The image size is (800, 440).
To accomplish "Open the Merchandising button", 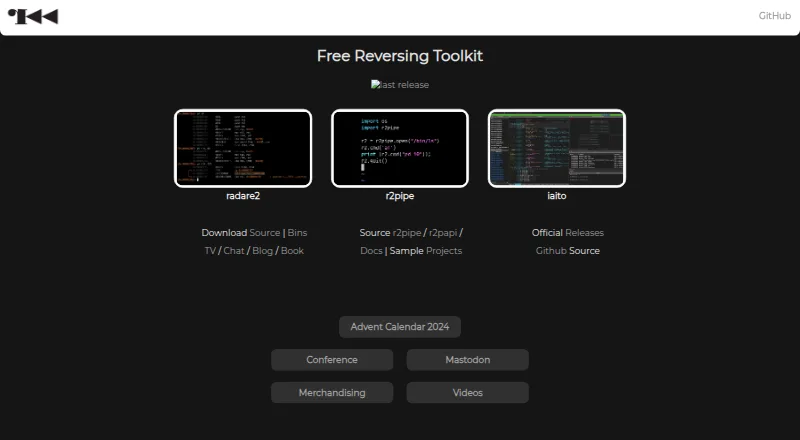I will coord(332,393).
